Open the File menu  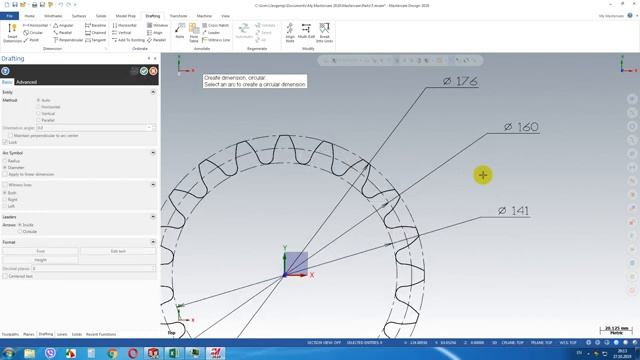9,16
